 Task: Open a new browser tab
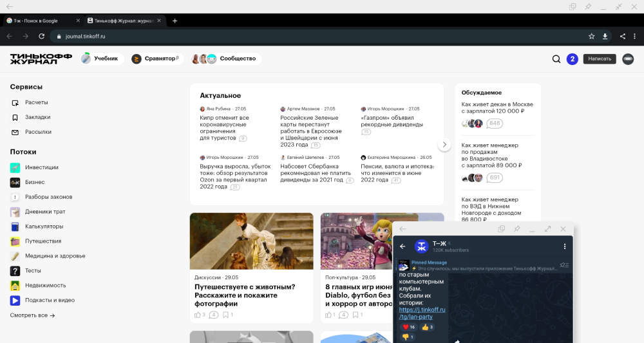coord(175,21)
